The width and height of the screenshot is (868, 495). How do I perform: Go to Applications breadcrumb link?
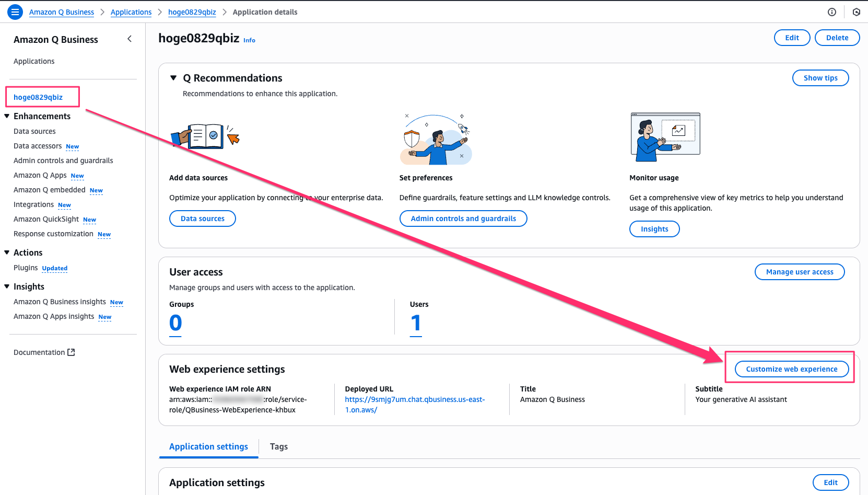pos(131,12)
